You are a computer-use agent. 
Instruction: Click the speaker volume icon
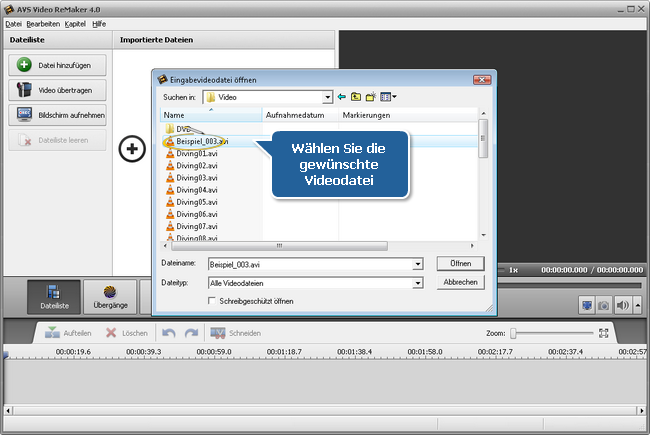(624, 305)
